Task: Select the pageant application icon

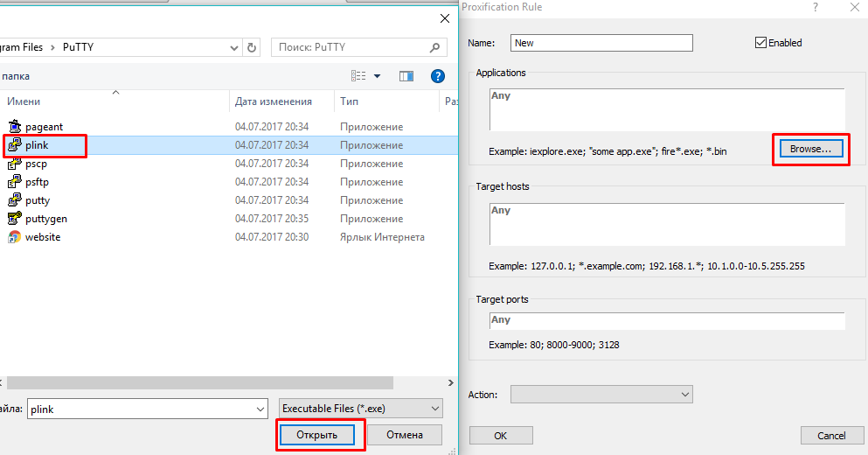Action: click(x=14, y=126)
